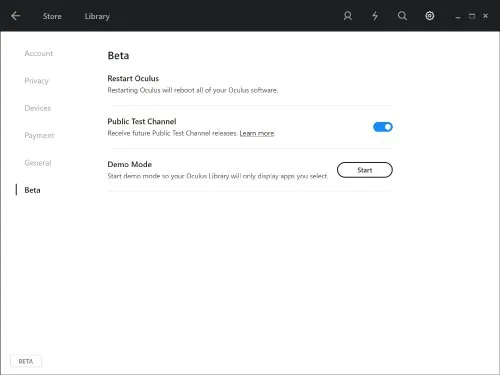Viewport: 500px width, 375px height.
Task: Open the Store tab
Action: click(x=52, y=16)
